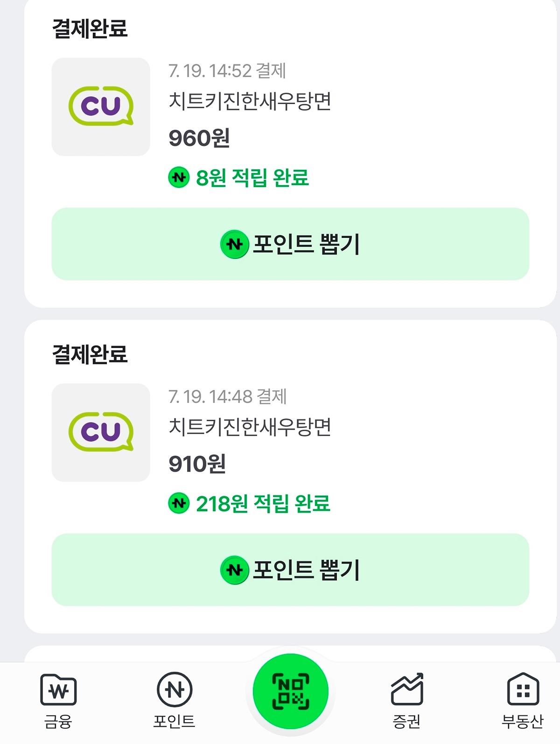Open 218원 적립 완료 reward text
This screenshot has height=744, width=560.
tap(263, 504)
